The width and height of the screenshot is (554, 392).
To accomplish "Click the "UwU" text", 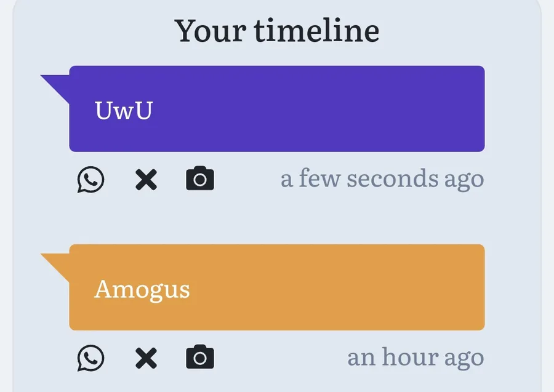I will (x=124, y=111).
